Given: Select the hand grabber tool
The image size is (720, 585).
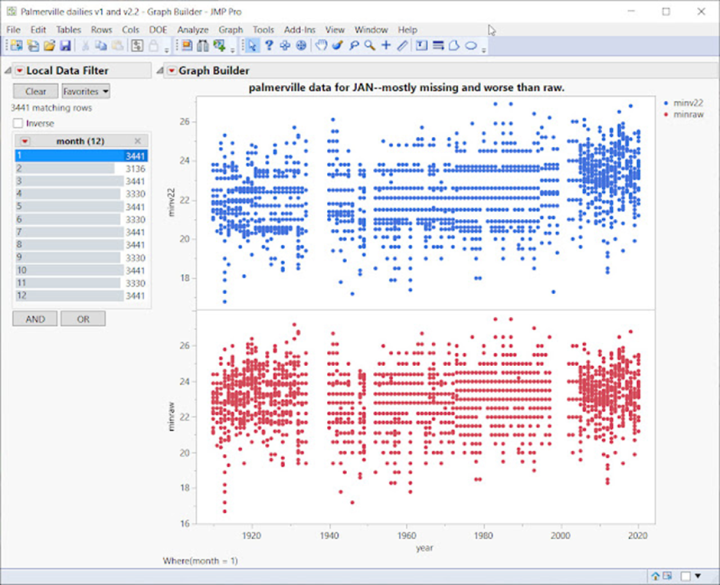Looking at the screenshot, I should coord(321,46).
